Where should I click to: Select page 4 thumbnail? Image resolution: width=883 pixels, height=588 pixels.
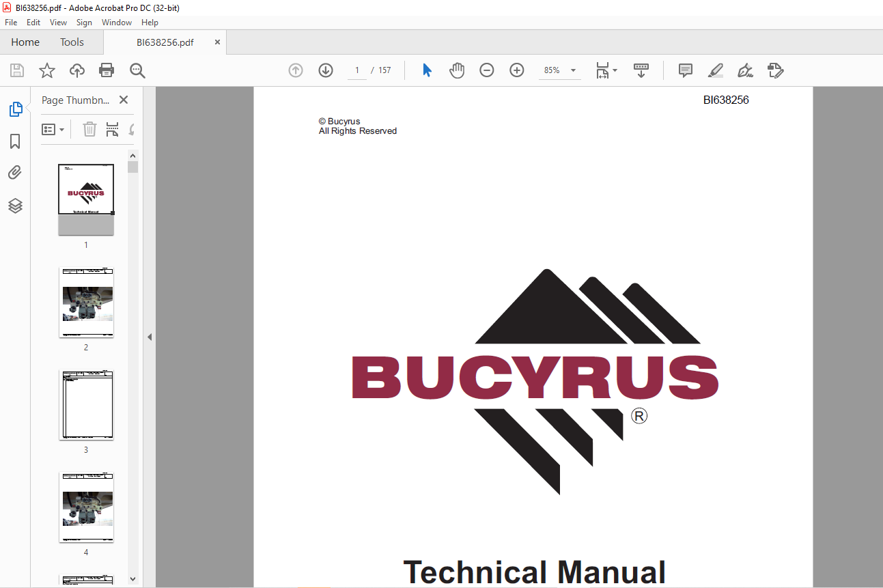(x=86, y=507)
